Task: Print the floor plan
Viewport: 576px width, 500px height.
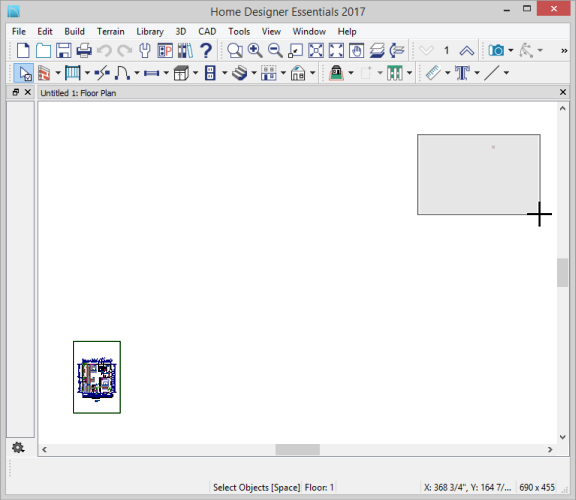Action: 84,50
